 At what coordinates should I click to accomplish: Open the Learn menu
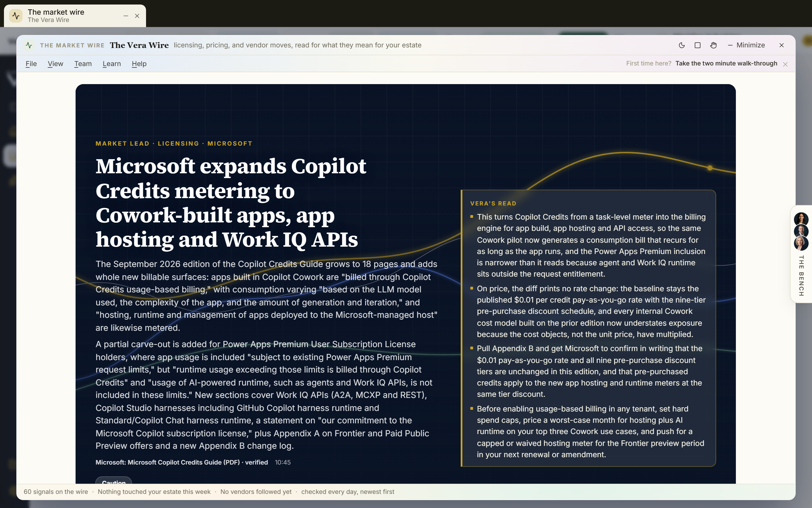[112, 63]
